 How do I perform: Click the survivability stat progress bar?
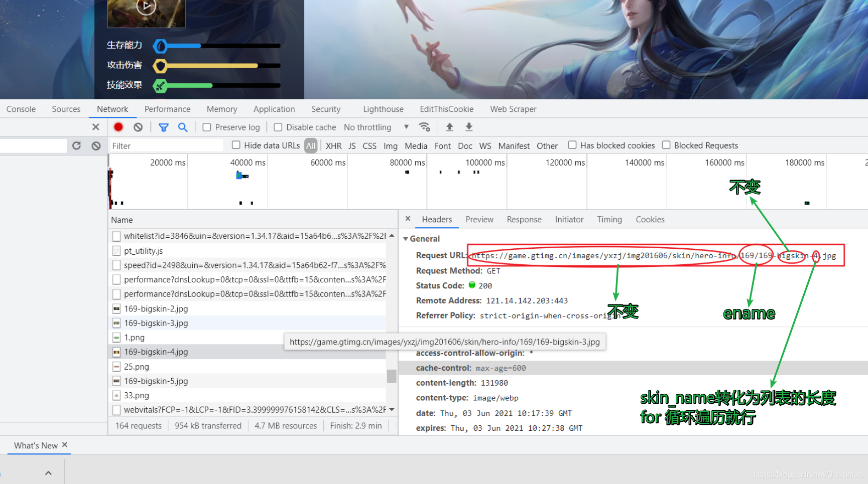click(224, 46)
